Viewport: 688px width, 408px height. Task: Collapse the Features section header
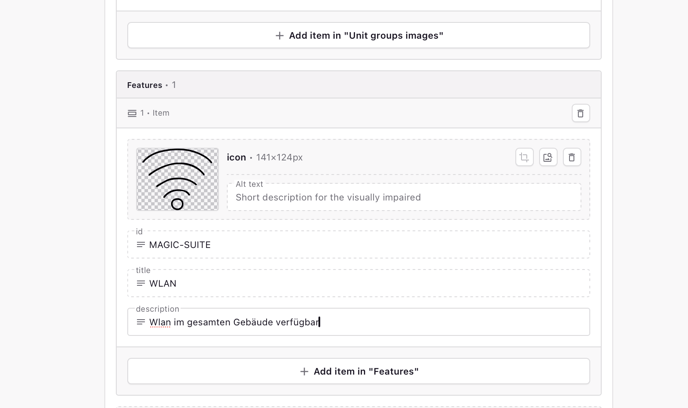tap(358, 85)
